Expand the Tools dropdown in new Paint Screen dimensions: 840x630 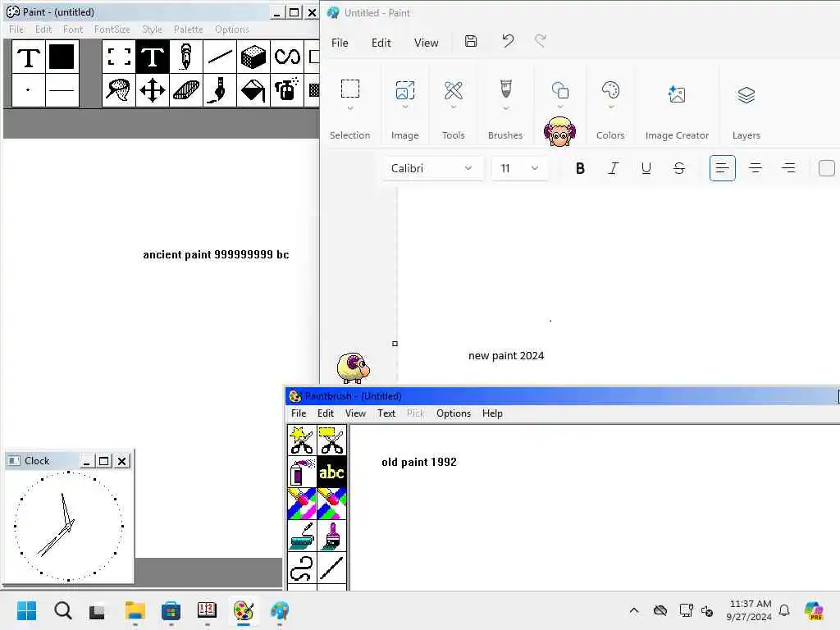pos(453,107)
